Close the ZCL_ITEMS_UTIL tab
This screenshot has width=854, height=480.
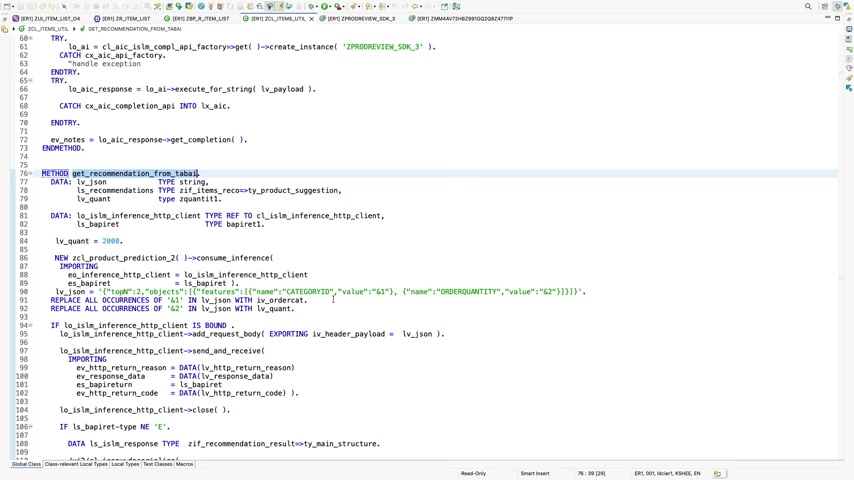pyautogui.click(x=312, y=19)
